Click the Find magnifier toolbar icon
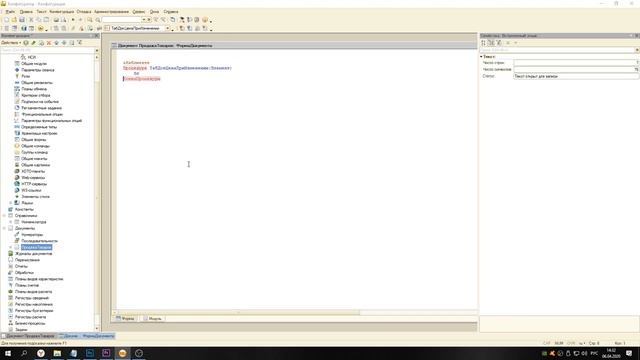The width and height of the screenshot is (640, 360). point(89,20)
